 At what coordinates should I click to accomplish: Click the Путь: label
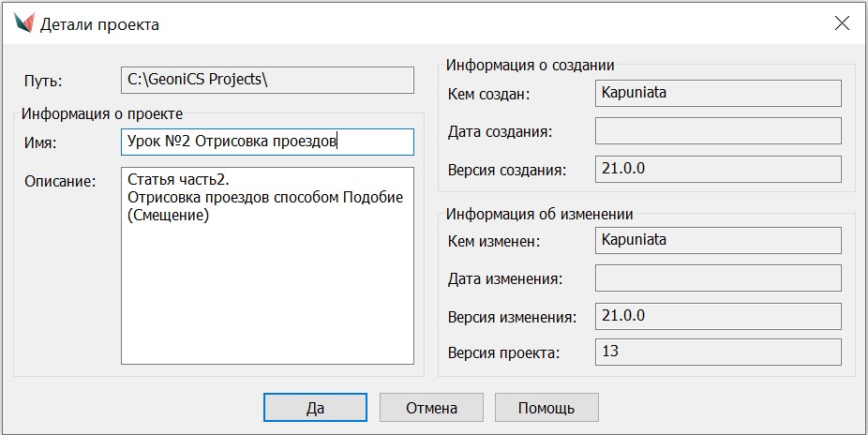click(42, 82)
